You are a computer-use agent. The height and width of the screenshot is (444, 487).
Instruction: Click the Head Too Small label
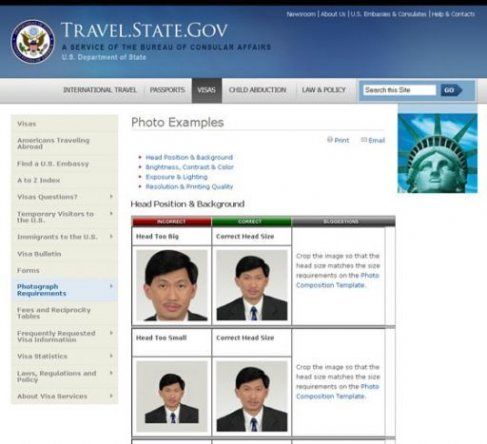[161, 338]
